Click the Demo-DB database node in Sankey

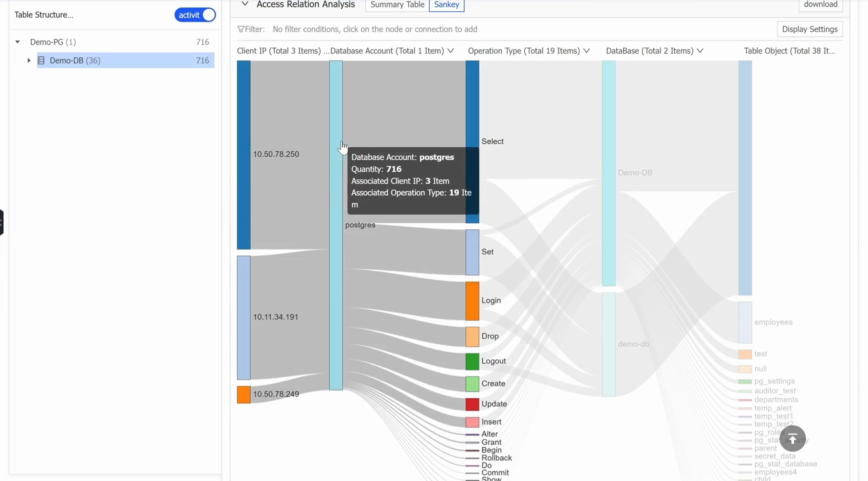[609, 173]
